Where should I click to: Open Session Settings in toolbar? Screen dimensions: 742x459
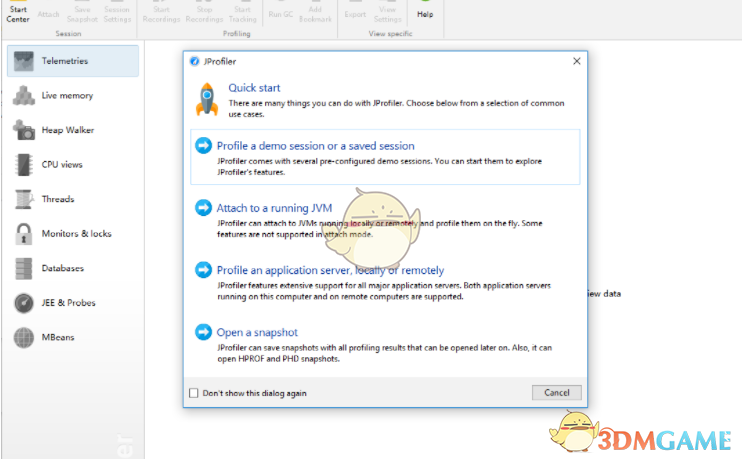(117, 12)
